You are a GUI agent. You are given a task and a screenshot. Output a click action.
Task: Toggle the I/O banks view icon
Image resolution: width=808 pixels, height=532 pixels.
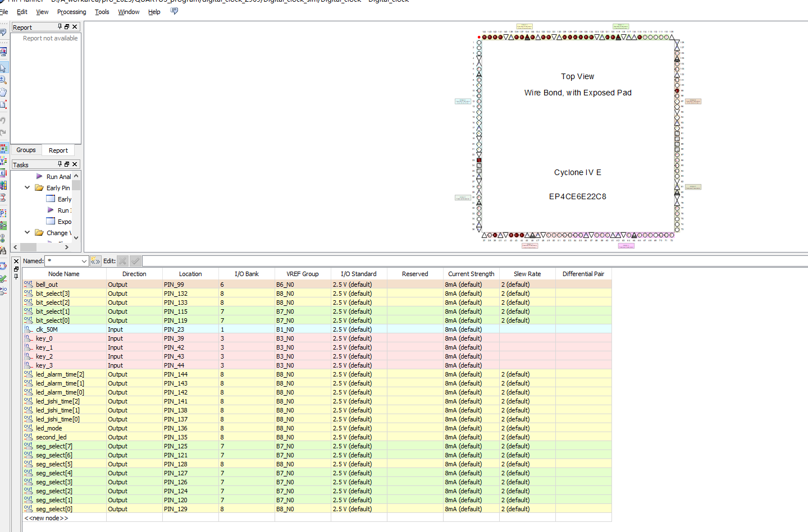pyautogui.click(x=3, y=149)
